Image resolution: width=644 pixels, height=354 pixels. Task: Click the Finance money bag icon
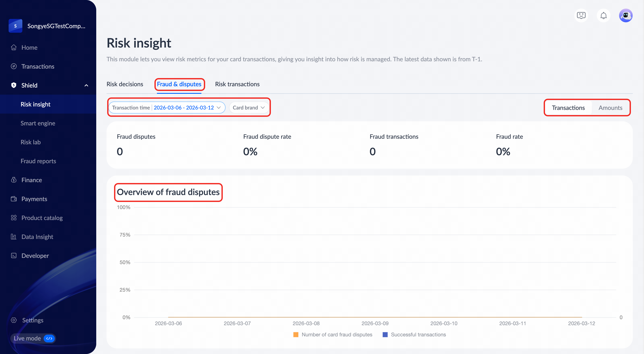coord(14,180)
